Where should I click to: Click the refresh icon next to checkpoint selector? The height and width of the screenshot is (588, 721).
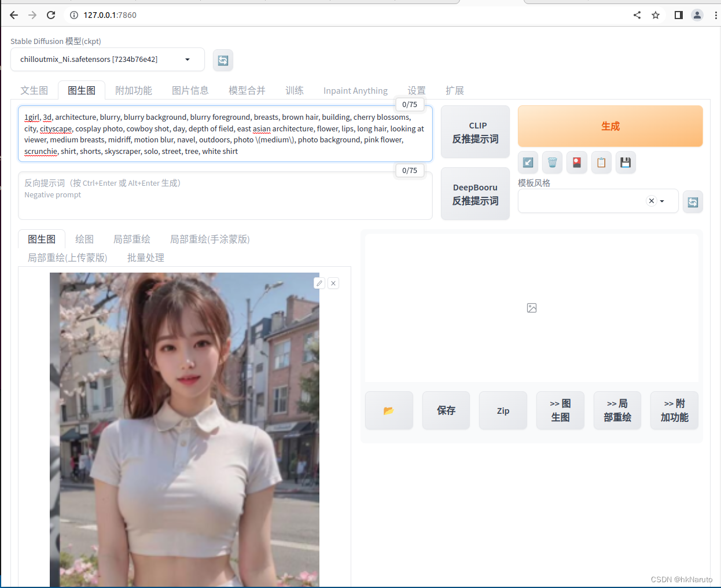click(223, 60)
